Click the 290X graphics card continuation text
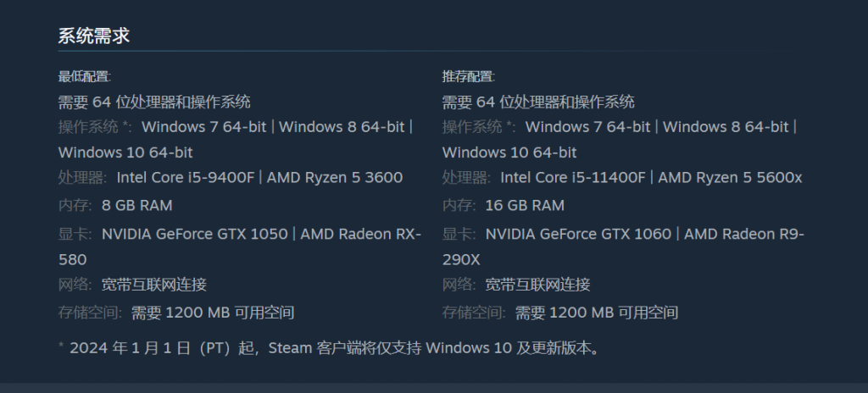This screenshot has height=393, width=868. tap(460, 260)
